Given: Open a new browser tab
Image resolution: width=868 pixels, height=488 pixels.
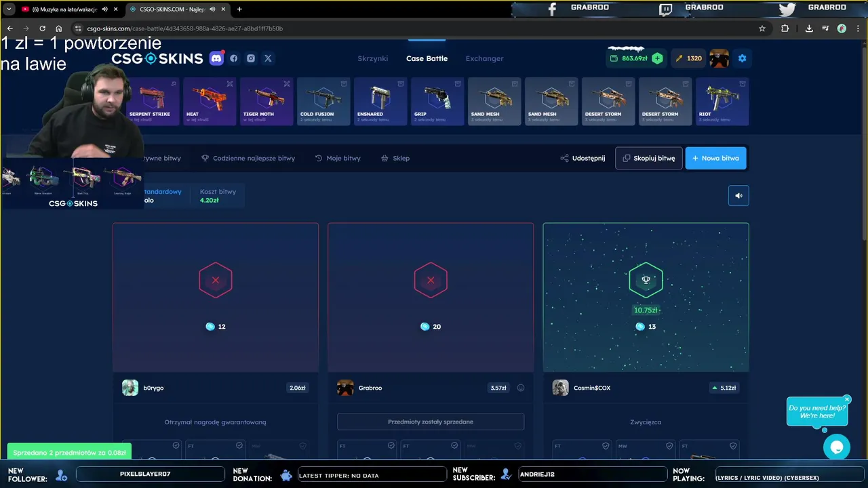Looking at the screenshot, I should tap(239, 9).
